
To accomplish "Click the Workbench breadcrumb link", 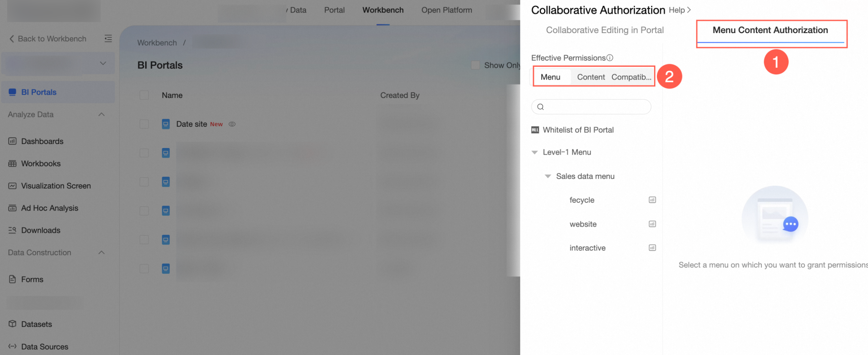I will coord(157,43).
